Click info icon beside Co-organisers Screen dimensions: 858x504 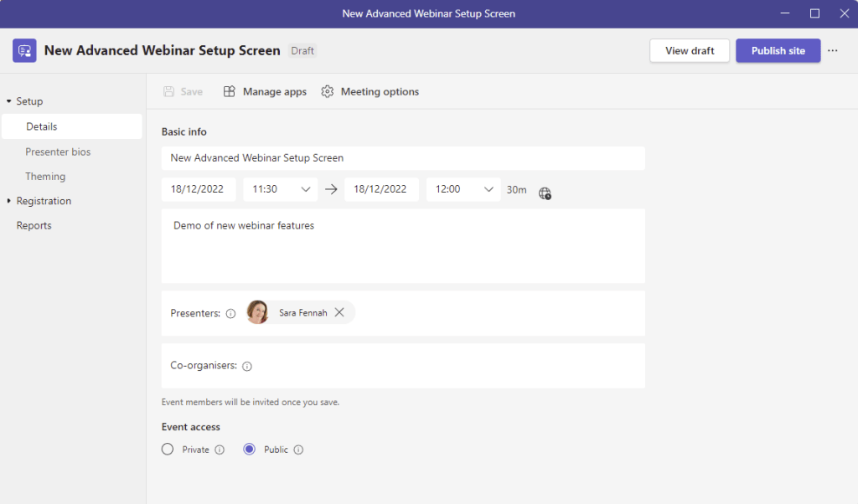[x=247, y=366]
